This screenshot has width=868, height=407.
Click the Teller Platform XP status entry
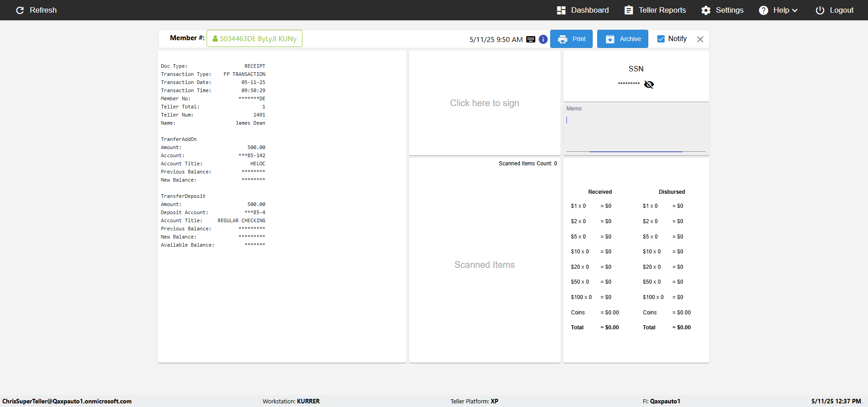pos(474,401)
